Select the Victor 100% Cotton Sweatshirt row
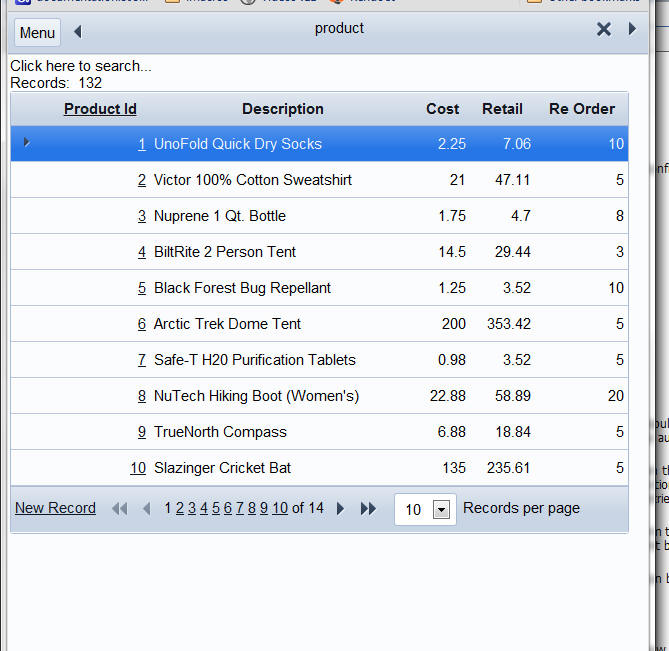Screen dimensions: 669x651 click(319, 180)
